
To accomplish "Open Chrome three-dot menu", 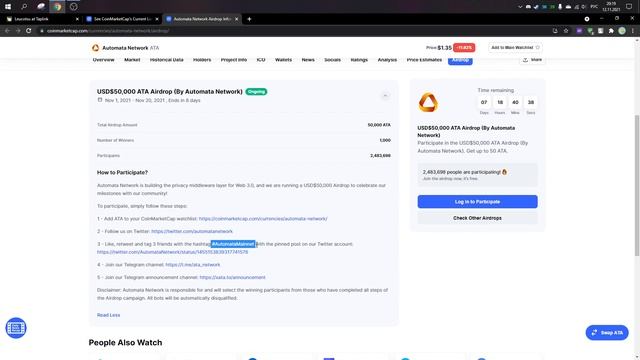I will [633, 31].
